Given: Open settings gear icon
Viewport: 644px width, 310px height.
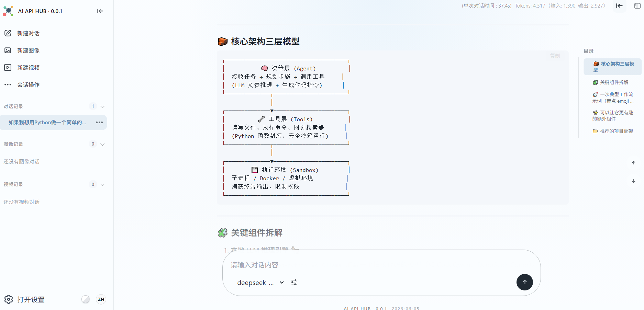Looking at the screenshot, I should (9, 299).
